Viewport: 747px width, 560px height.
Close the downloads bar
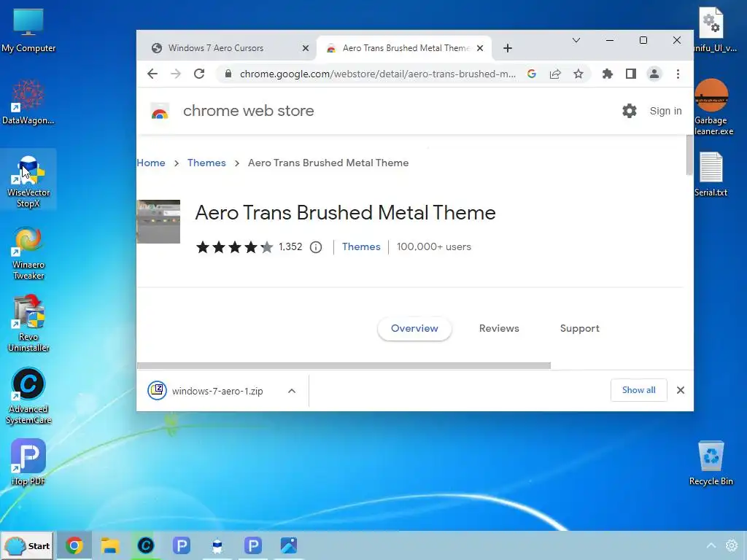click(x=681, y=390)
